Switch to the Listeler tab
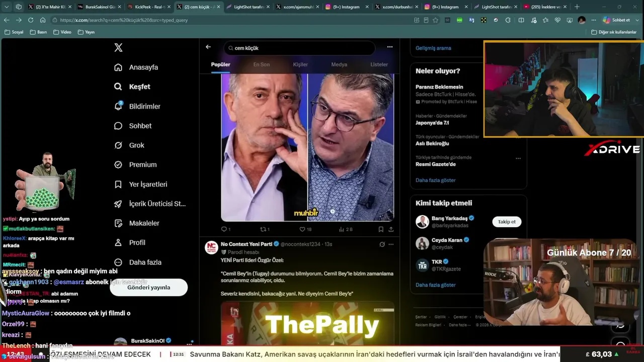 pyautogui.click(x=379, y=64)
